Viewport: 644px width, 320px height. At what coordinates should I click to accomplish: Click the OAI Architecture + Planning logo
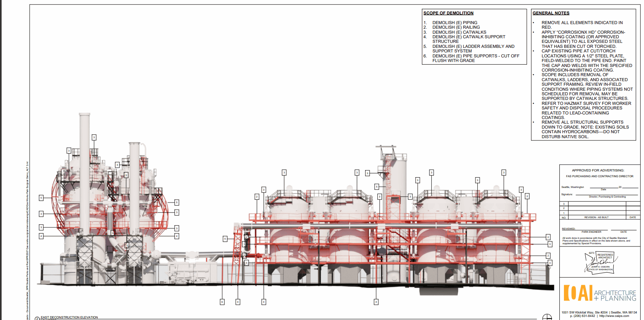coord(600,293)
